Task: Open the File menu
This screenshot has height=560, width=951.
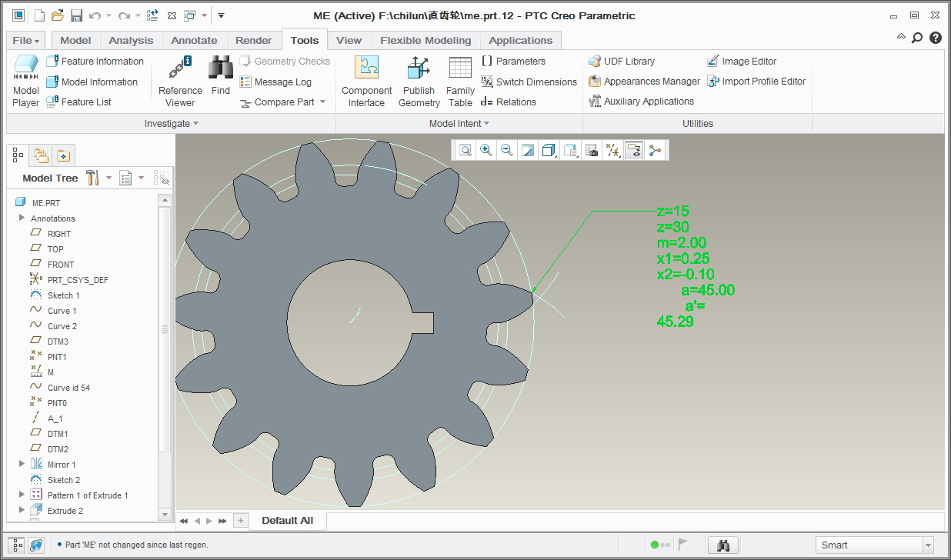Action: pyautogui.click(x=27, y=40)
